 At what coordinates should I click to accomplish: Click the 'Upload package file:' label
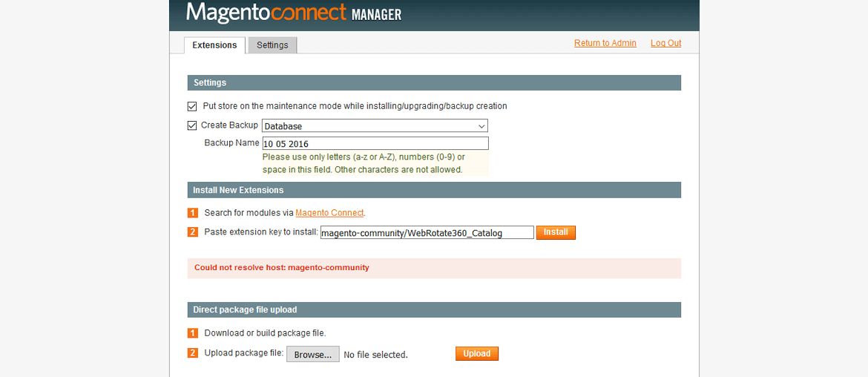click(x=244, y=352)
